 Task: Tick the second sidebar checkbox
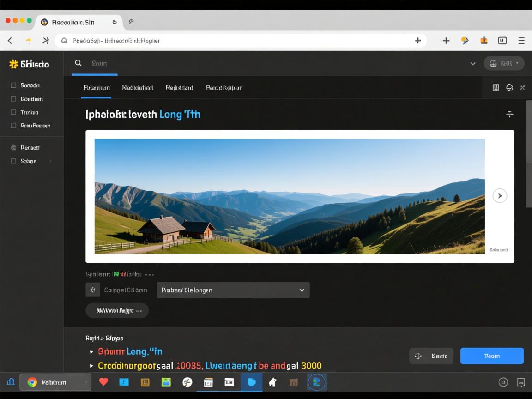13,99
